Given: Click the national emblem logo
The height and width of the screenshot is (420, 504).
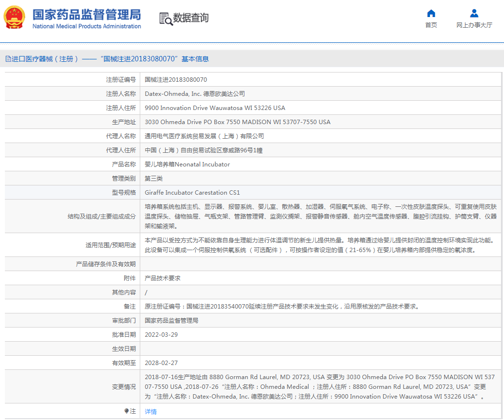Looking at the screenshot, I should pyautogui.click(x=14, y=18).
